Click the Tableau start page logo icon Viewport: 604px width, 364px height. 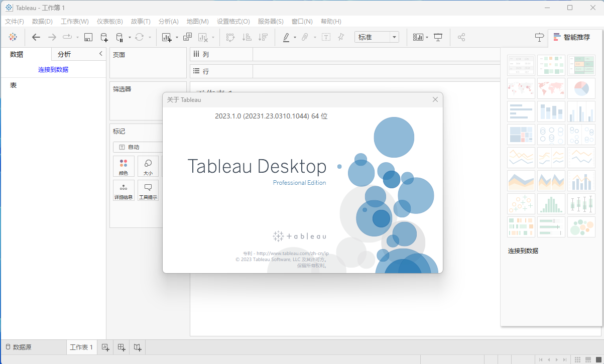(13, 37)
